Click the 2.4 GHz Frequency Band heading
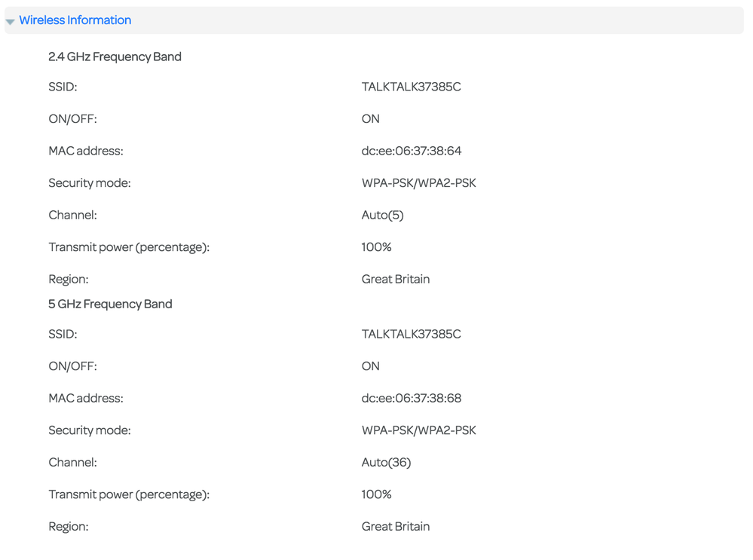The image size is (753, 560). pyautogui.click(x=115, y=57)
